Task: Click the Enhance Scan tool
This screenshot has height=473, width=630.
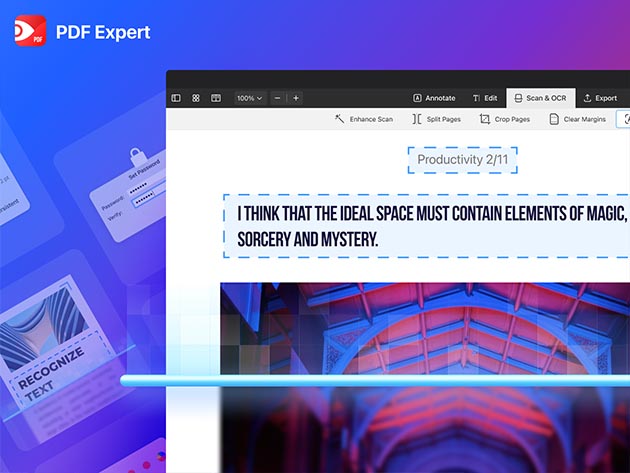Action: click(x=364, y=119)
